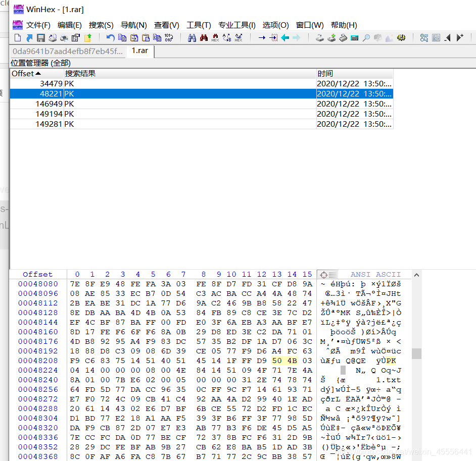This screenshot has width=476, height=461.
Task: Click the yellow gear Options icon
Action: [401, 38]
